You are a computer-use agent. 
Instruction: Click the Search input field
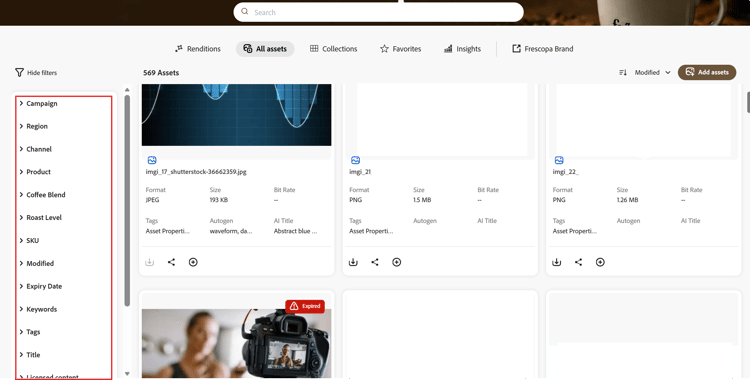click(378, 12)
